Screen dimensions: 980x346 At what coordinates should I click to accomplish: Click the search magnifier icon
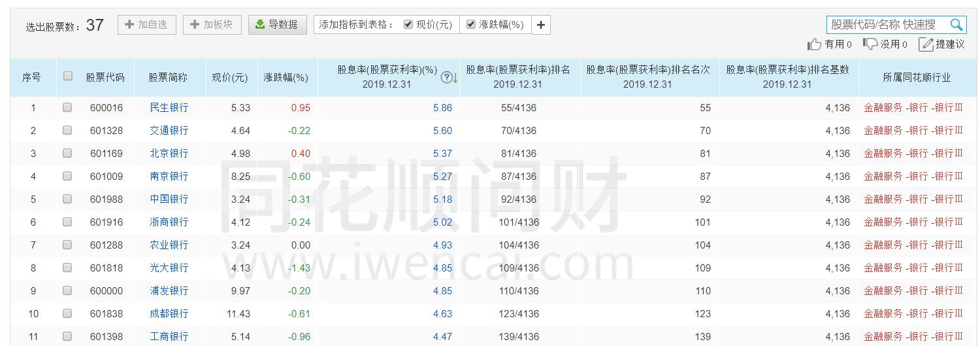956,25
